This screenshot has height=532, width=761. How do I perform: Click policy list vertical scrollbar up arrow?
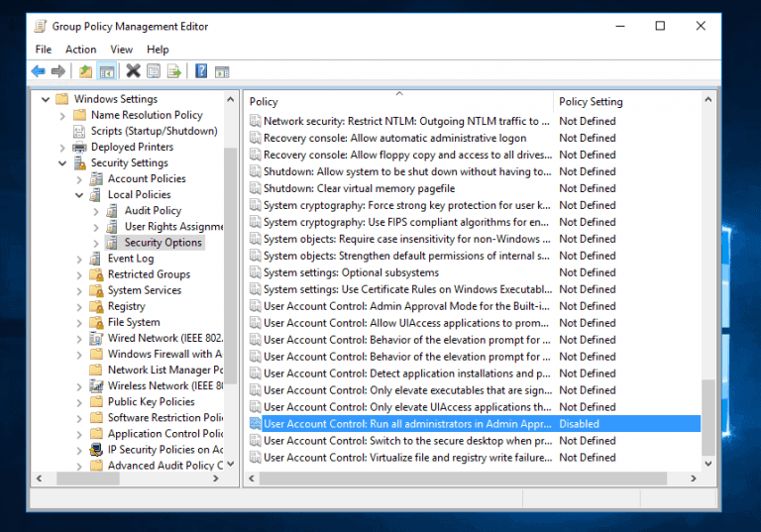(708, 99)
